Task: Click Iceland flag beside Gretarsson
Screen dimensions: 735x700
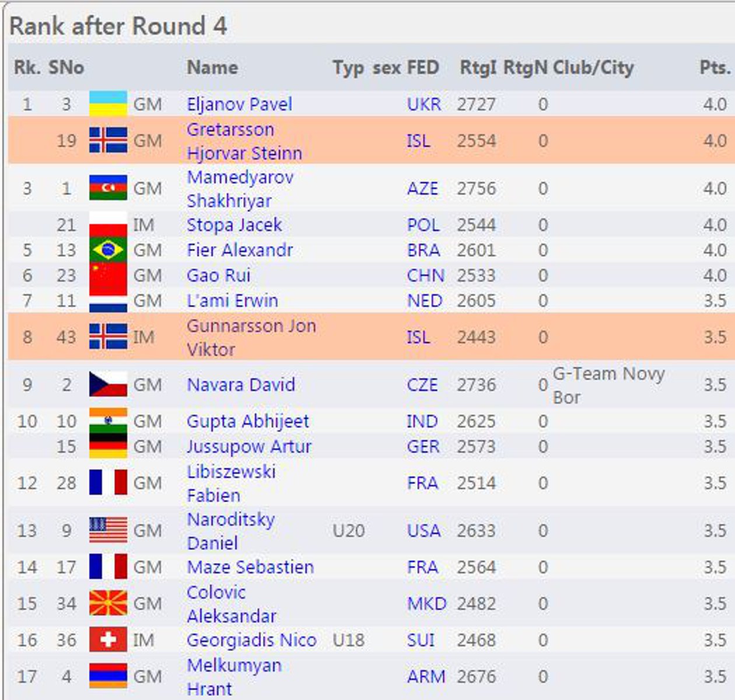Action: point(108,141)
